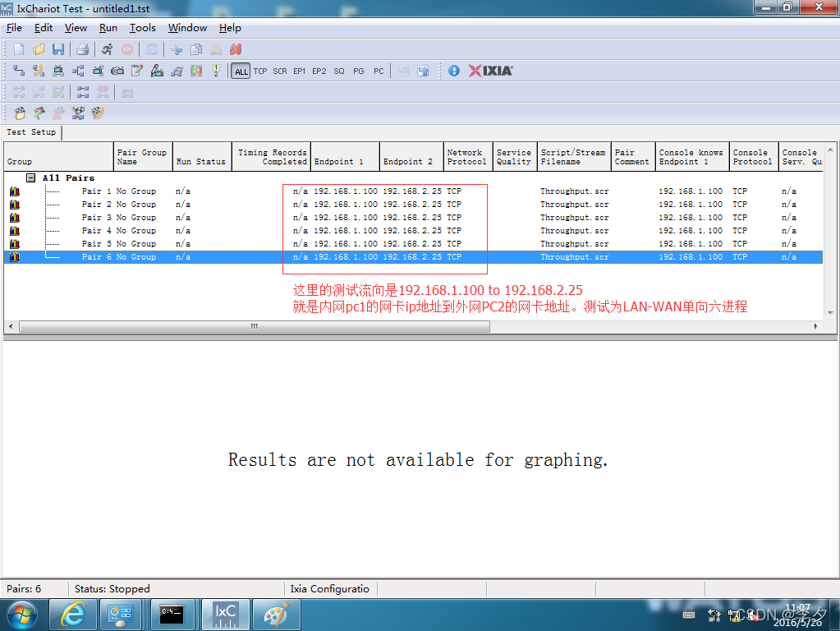Click the checkered flag with phone icon
Screen dimensions: 840x631
98,113
